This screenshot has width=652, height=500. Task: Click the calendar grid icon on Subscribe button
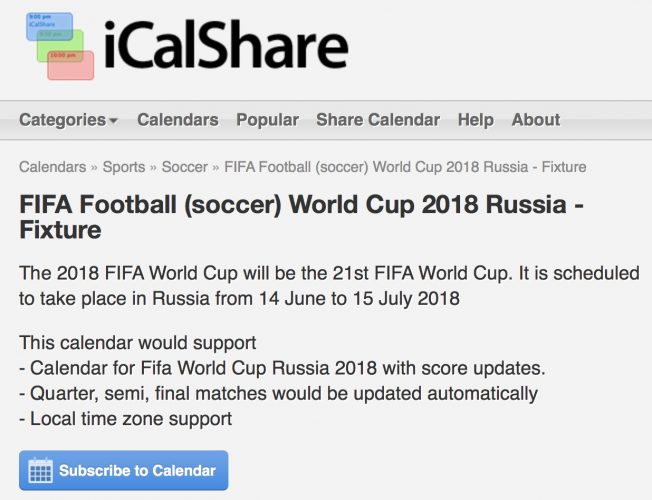coord(40,471)
